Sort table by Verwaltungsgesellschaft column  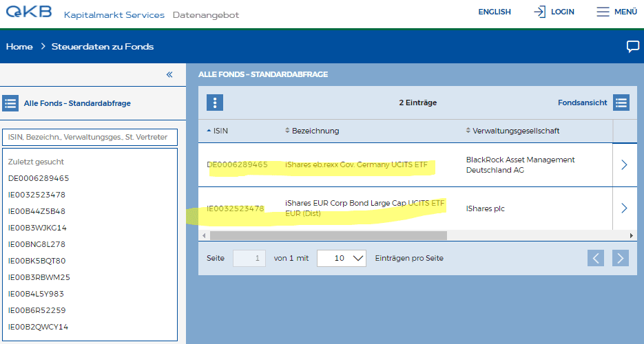pos(512,131)
